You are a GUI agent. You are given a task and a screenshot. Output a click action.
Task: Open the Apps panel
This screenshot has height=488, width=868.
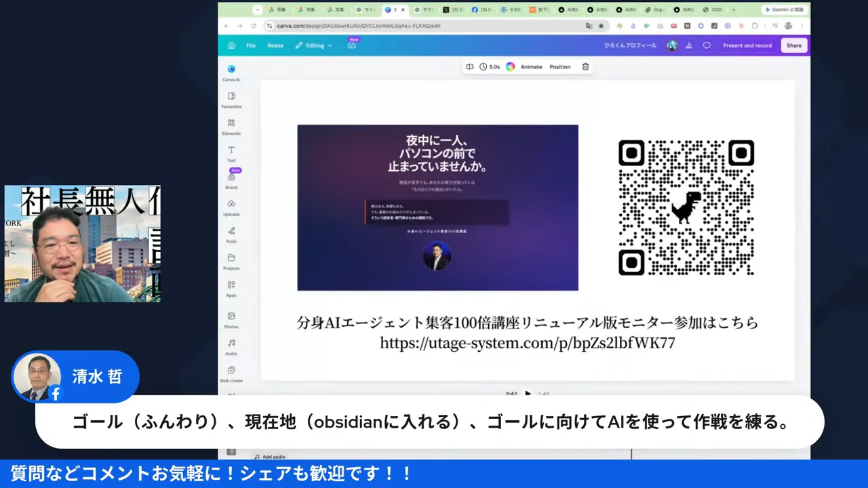tap(231, 289)
